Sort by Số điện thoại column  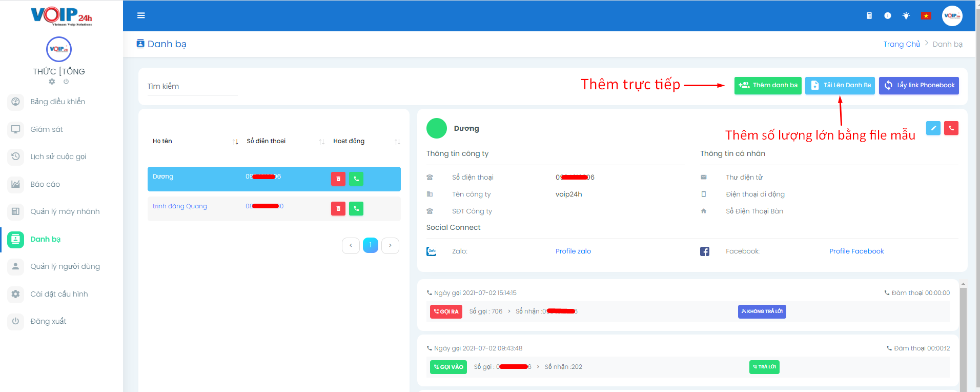321,142
